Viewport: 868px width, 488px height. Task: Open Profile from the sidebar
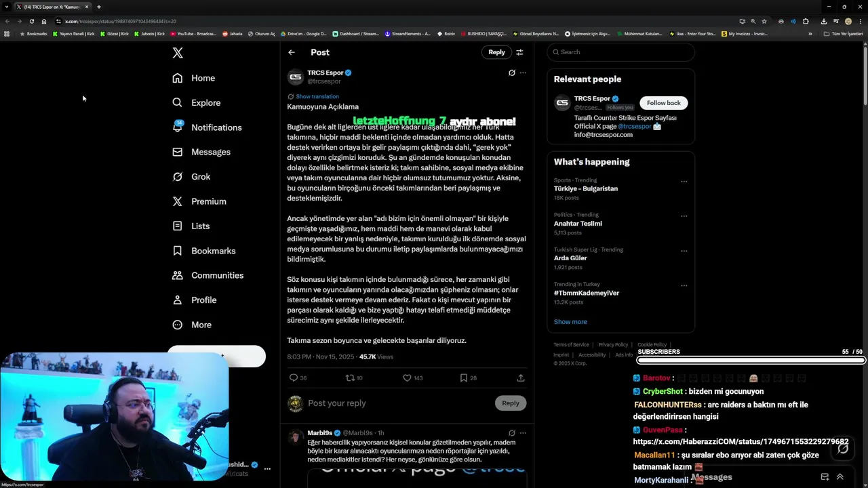click(x=194, y=300)
